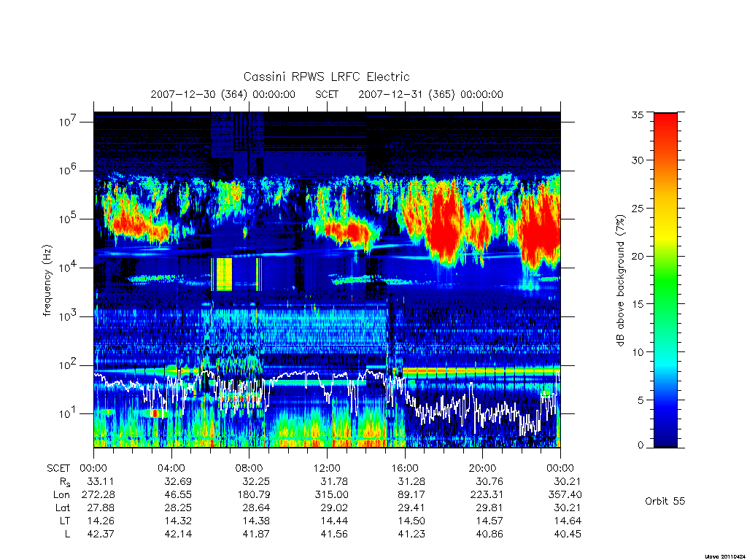Click the LT value 14.50
Image resolution: width=747 pixels, height=560 pixels.
pyautogui.click(x=411, y=521)
